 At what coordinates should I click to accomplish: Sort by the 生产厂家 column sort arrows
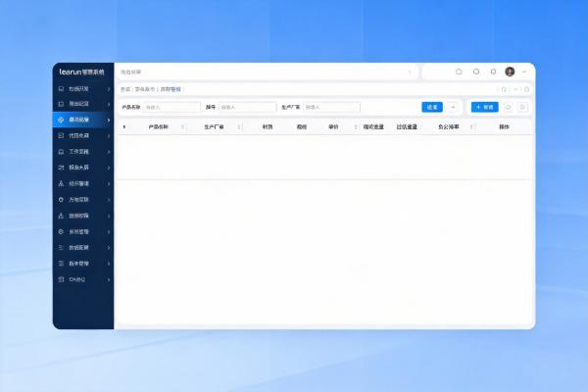[x=239, y=127]
